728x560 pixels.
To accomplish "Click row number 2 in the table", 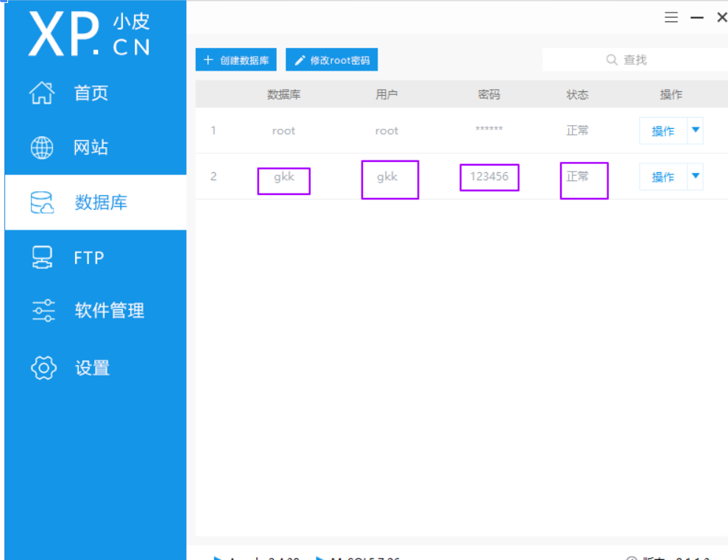I will point(213,177).
